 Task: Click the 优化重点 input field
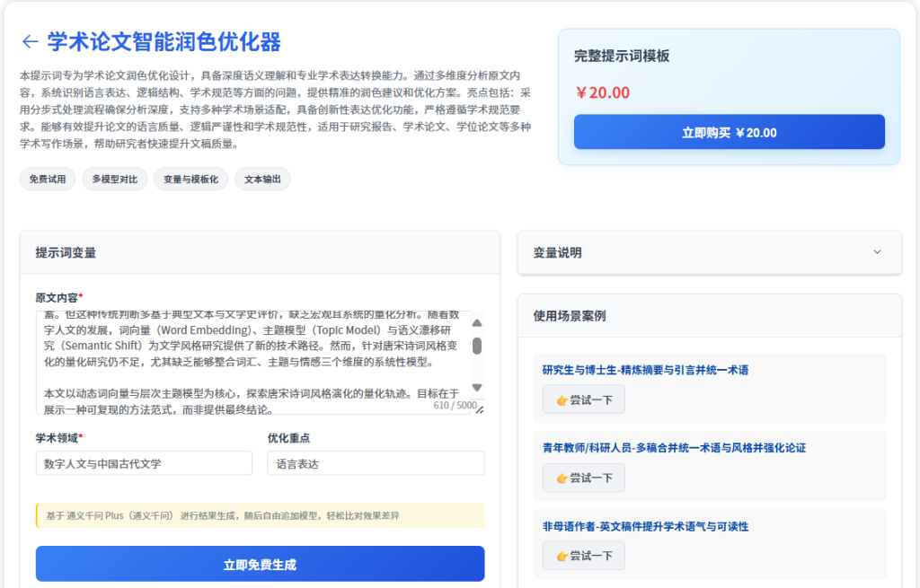[x=376, y=463]
